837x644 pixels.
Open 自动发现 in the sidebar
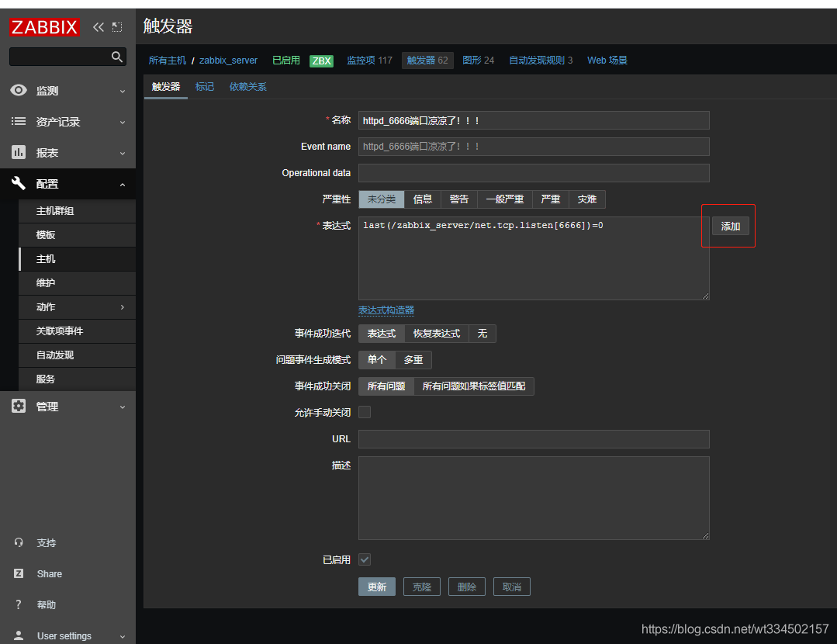tap(77, 355)
